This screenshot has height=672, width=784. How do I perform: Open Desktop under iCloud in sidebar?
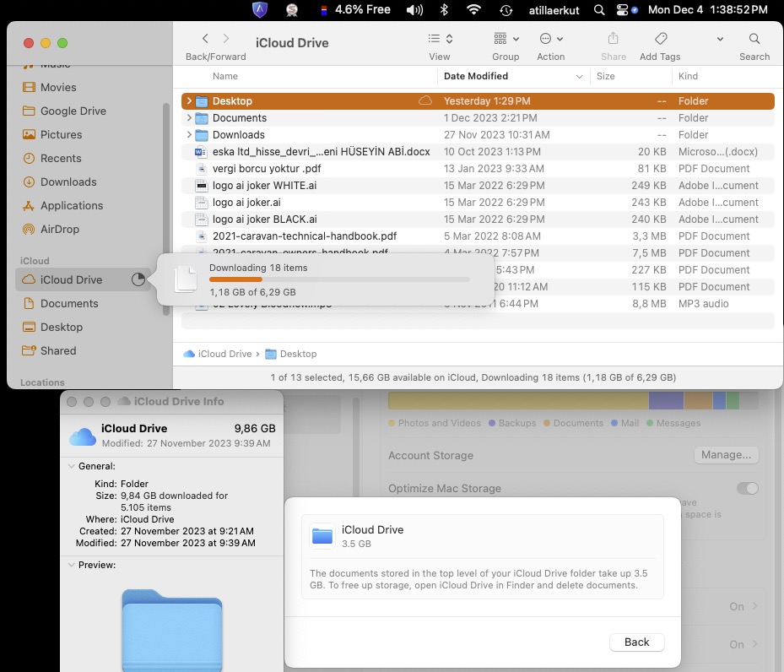coord(52,327)
